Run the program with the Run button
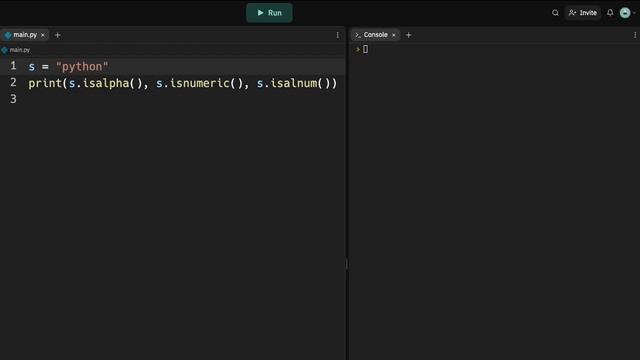This screenshot has height=360, width=640. tap(269, 13)
